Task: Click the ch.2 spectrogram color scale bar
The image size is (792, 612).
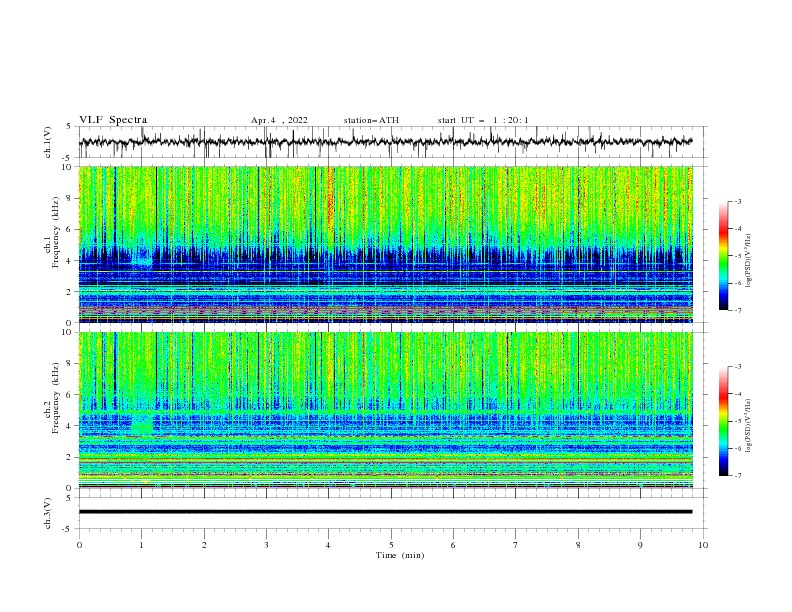Action: click(723, 421)
